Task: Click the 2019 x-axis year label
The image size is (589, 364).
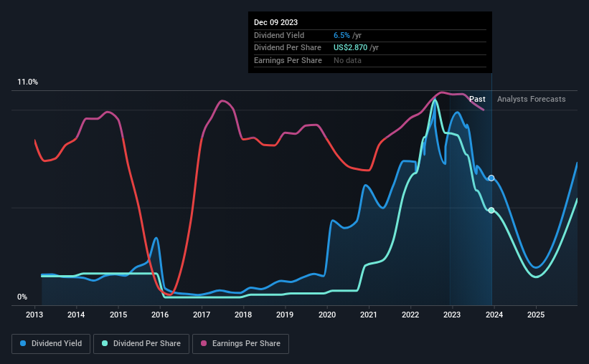Action: pyautogui.click(x=285, y=315)
